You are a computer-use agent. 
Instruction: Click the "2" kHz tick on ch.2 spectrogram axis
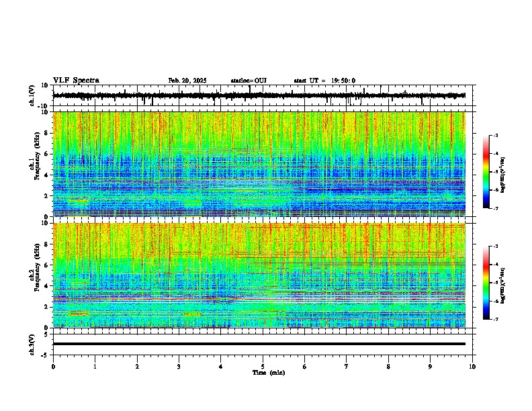(x=47, y=307)
